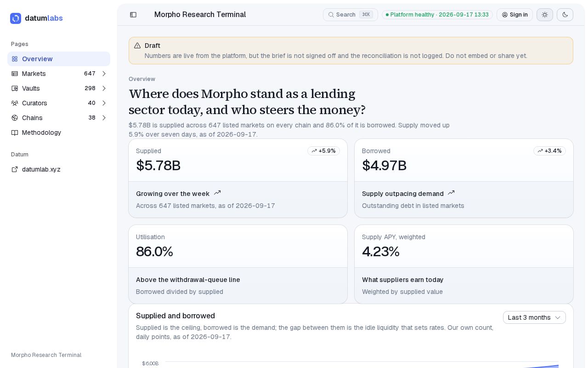This screenshot has height=368, width=588.
Task: Open the Methodology page
Action: [59, 132]
